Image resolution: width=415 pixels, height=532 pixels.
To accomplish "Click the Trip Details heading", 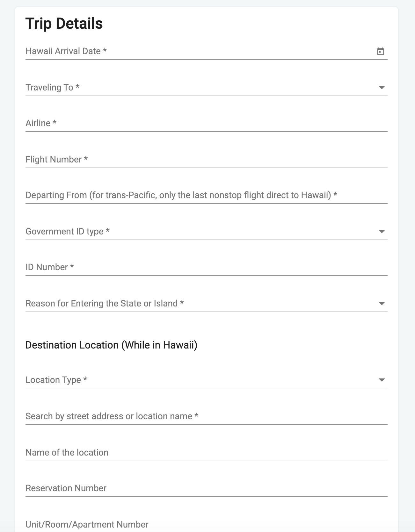I will (x=64, y=24).
